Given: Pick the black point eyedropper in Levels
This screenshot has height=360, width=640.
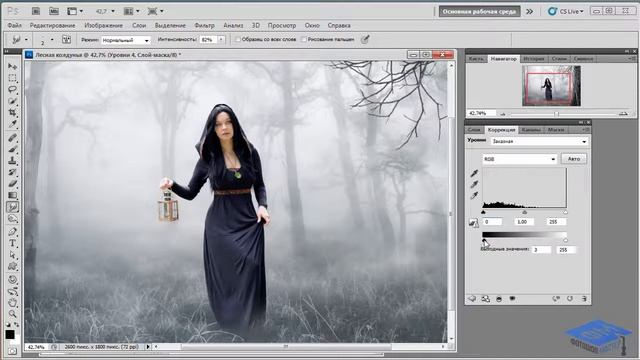Looking at the screenshot, I should pos(474,173).
